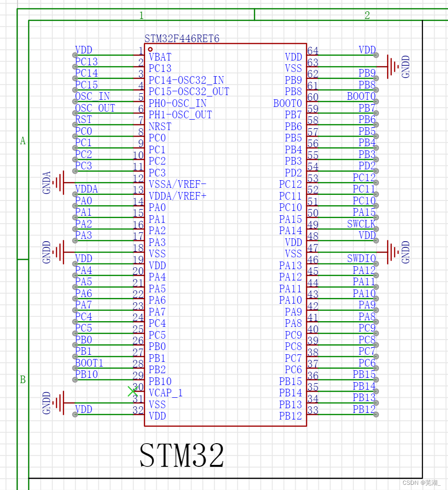
Task: Click the VCAP_1 pin name
Action: (x=166, y=393)
